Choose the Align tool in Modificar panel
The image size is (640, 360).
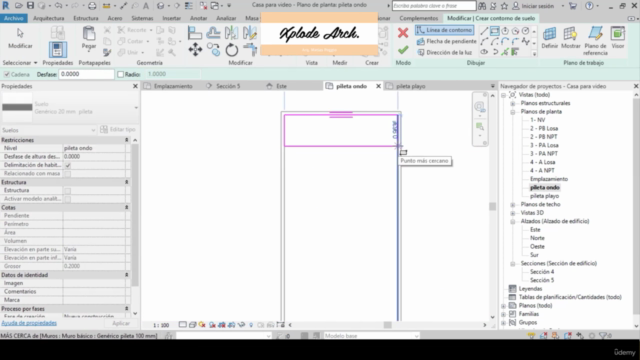click(195, 33)
